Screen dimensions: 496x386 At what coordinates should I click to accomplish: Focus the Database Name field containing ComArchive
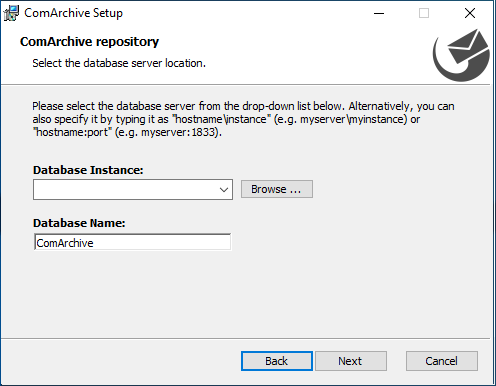coord(132,242)
